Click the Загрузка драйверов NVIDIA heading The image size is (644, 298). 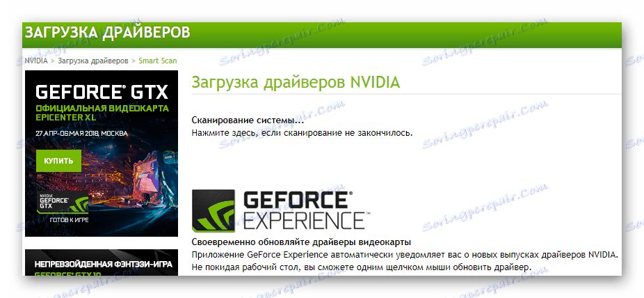[x=296, y=82]
